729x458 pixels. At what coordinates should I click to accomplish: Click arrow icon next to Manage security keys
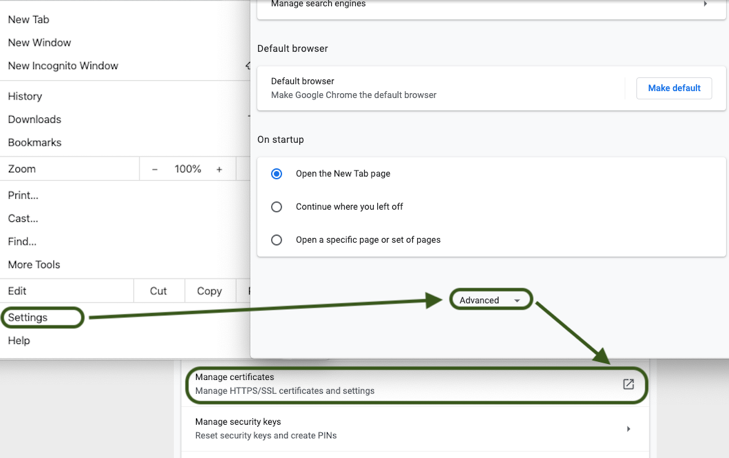point(628,429)
